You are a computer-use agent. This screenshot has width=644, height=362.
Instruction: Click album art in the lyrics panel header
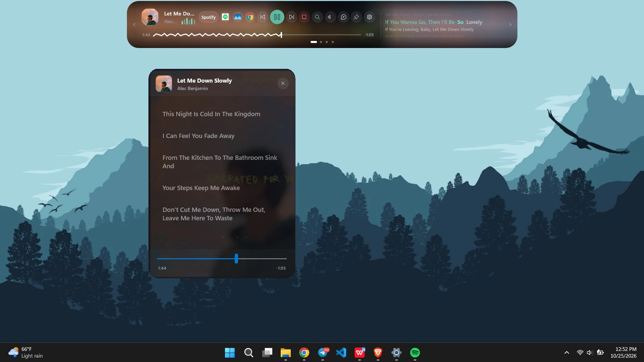164,84
